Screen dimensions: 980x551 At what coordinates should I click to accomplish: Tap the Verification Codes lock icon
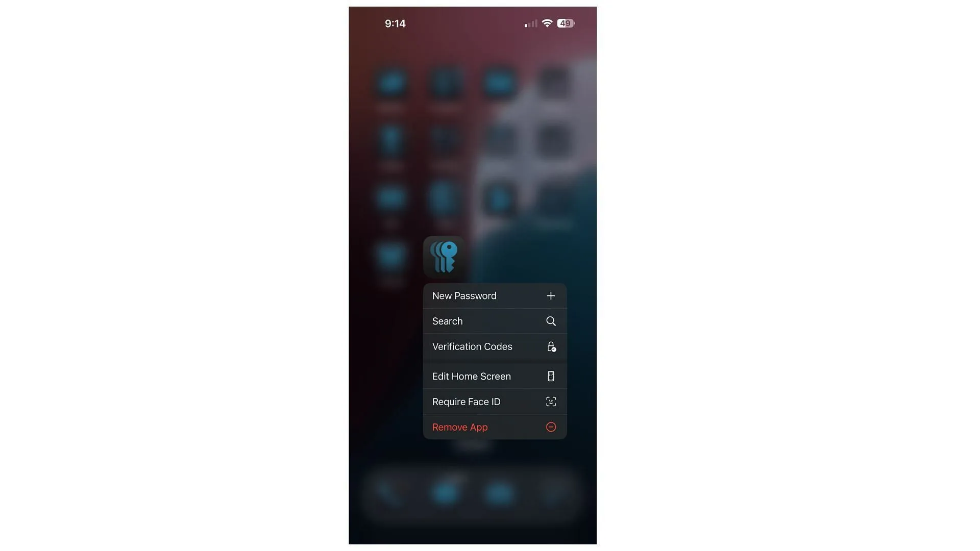tap(551, 347)
